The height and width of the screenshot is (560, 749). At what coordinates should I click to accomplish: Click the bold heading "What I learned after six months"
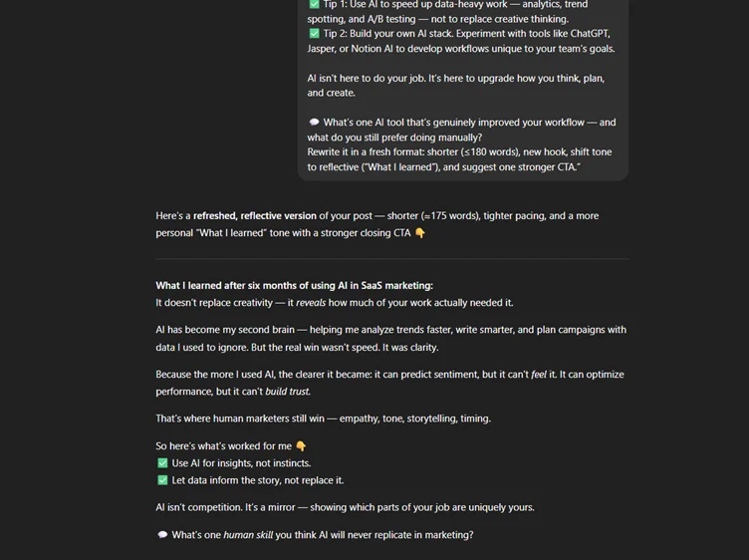tap(294, 286)
